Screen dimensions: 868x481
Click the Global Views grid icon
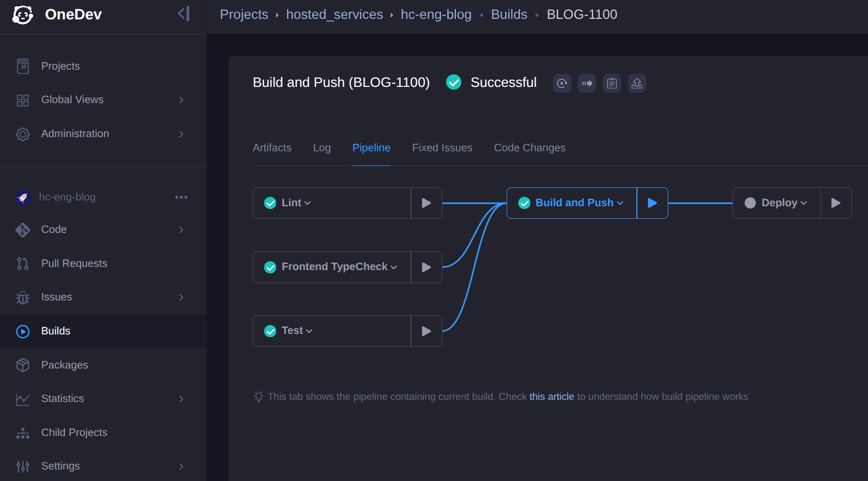(x=23, y=100)
